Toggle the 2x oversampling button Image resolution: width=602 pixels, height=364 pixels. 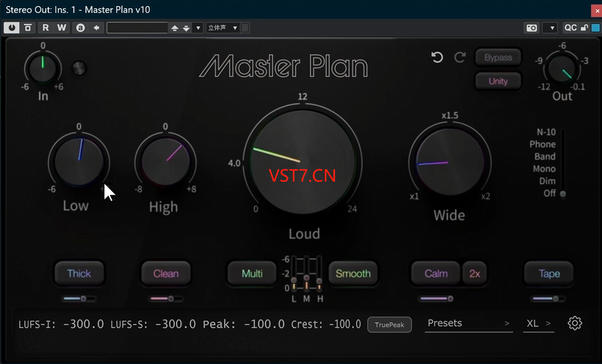pos(475,273)
